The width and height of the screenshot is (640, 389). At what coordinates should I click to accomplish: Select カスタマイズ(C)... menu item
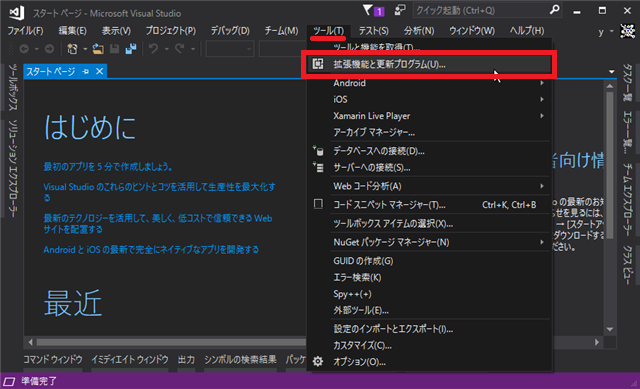pyautogui.click(x=429, y=345)
